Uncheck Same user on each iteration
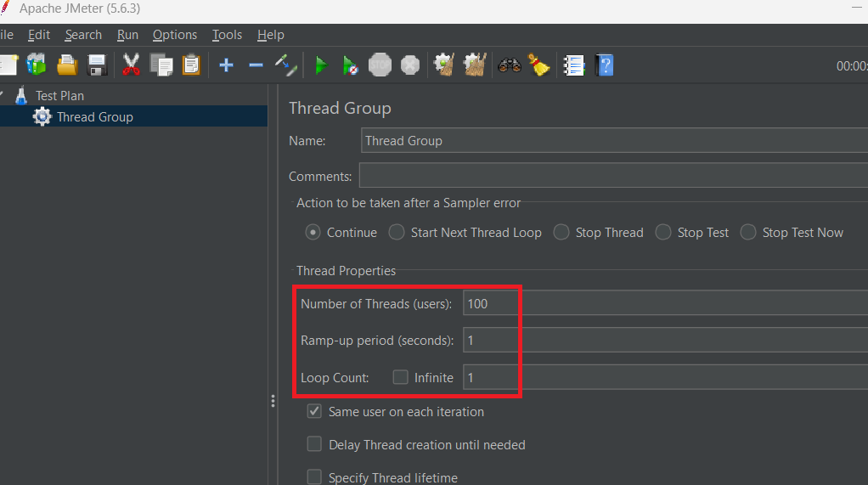868x485 pixels. coord(314,411)
